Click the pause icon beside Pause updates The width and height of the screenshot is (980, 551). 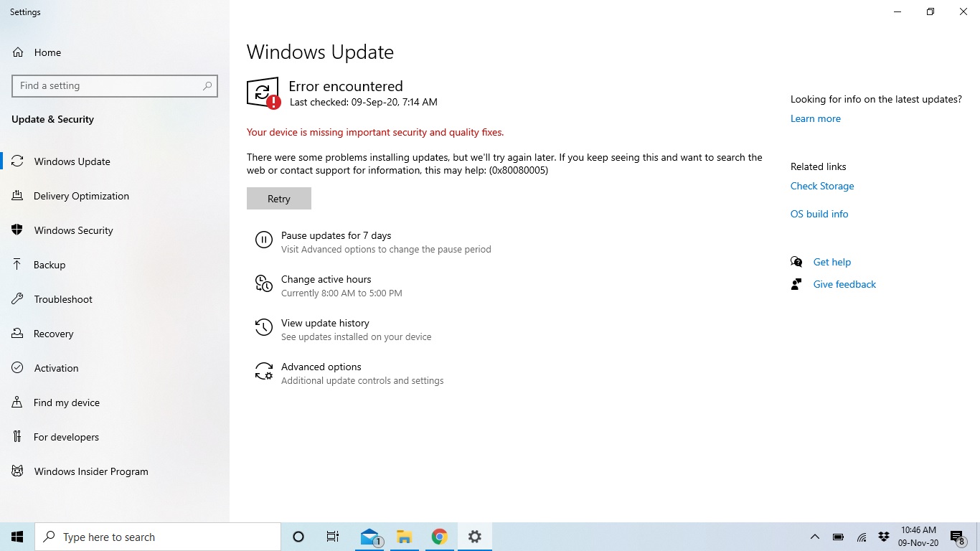[x=264, y=240]
